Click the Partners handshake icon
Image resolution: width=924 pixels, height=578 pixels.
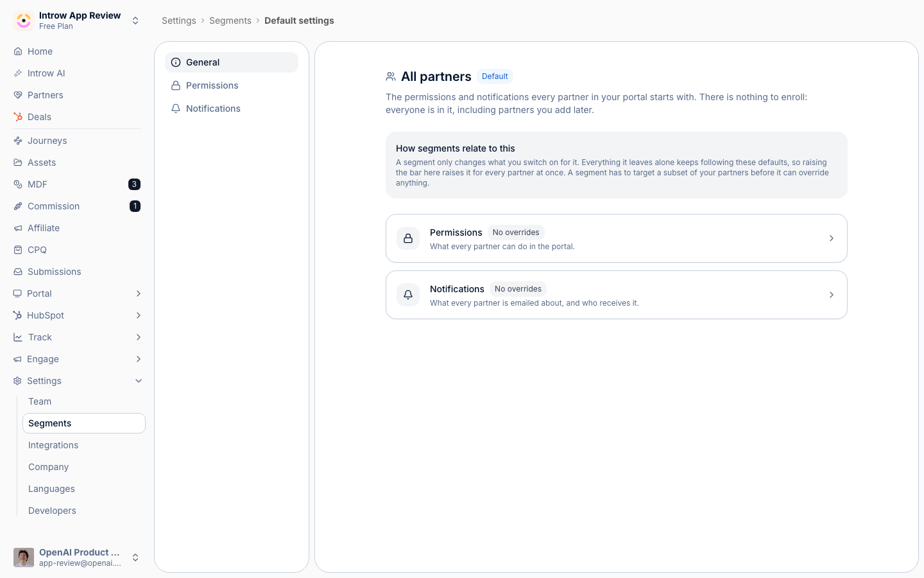click(x=18, y=95)
